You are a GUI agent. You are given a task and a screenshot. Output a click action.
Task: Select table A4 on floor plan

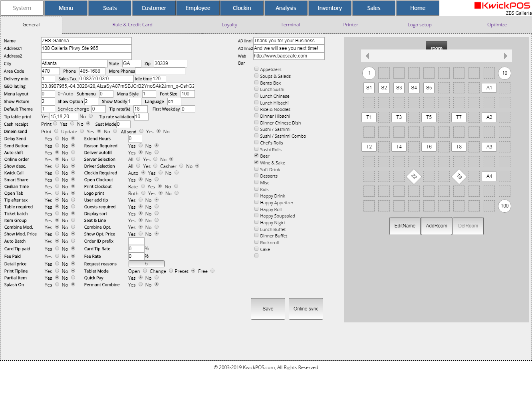click(489, 176)
